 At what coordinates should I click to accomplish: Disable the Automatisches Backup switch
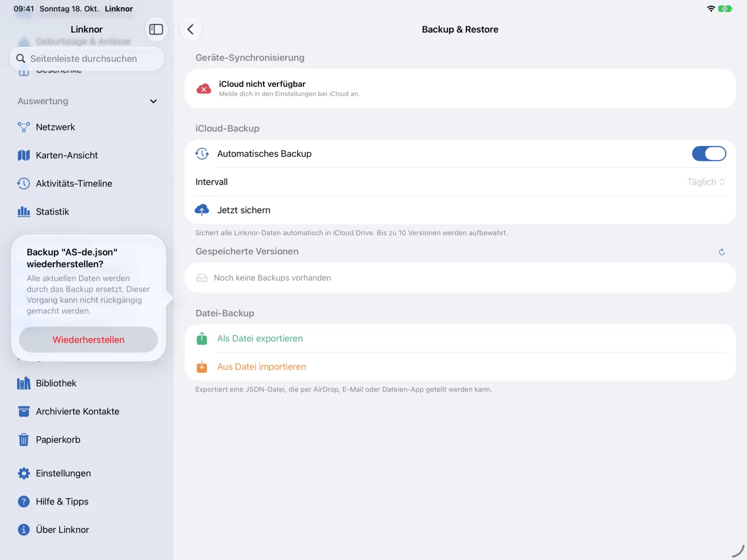pyautogui.click(x=709, y=154)
